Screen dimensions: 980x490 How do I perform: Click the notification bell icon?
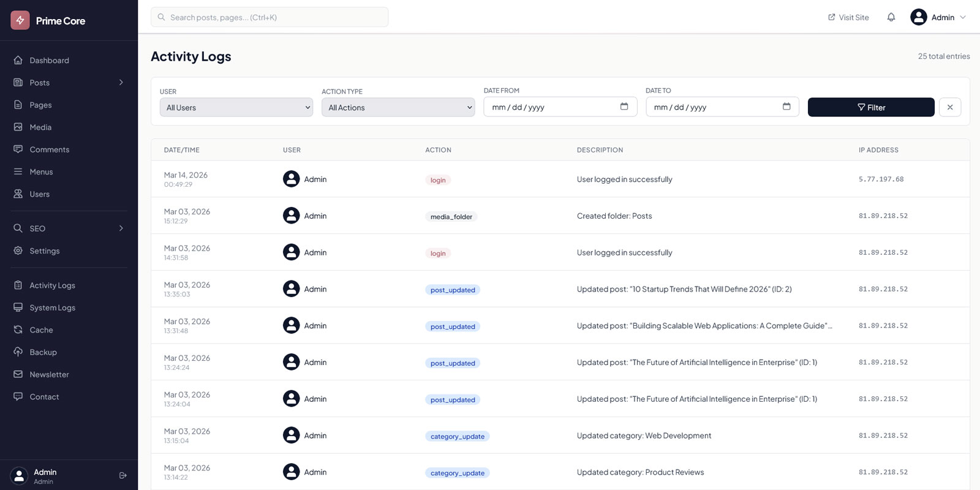coord(891,17)
